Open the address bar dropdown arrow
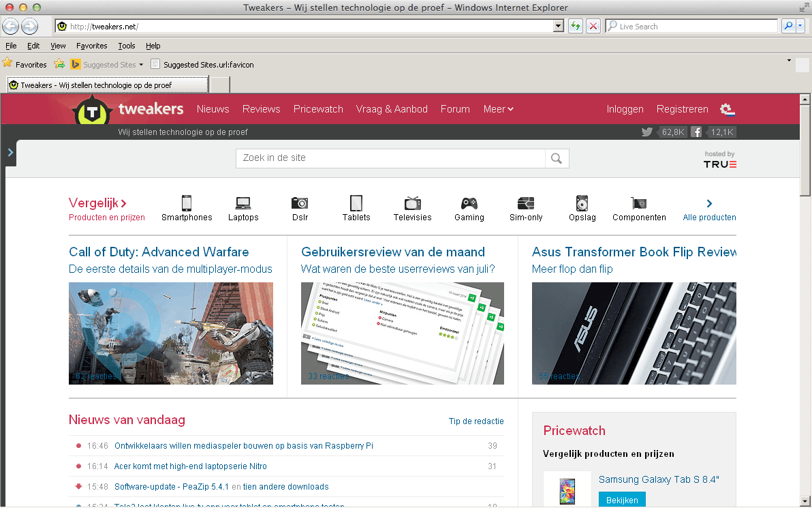 [559, 26]
